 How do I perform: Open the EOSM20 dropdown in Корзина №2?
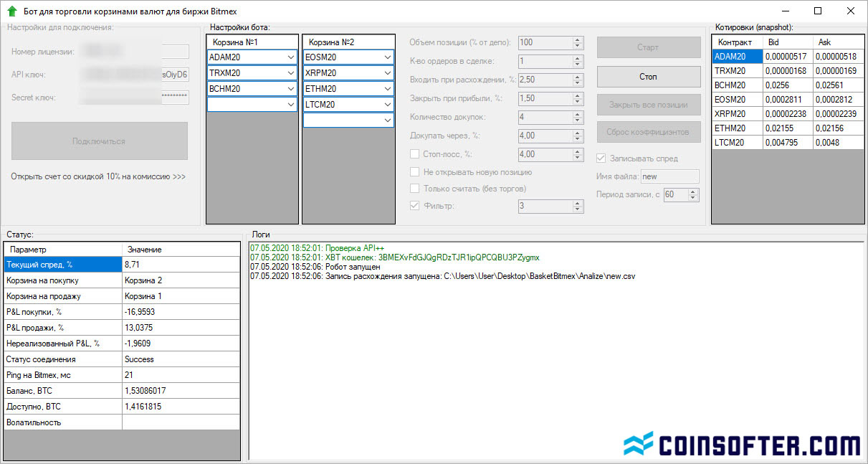388,57
